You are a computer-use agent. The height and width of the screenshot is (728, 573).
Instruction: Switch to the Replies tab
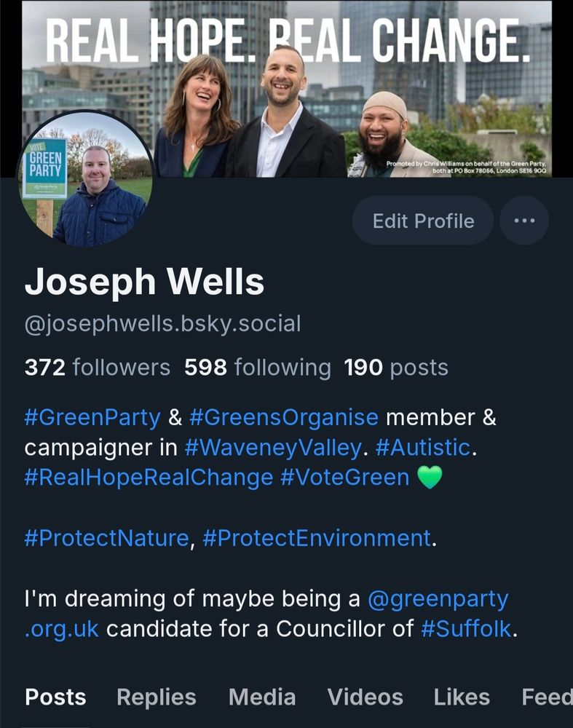[x=157, y=697]
